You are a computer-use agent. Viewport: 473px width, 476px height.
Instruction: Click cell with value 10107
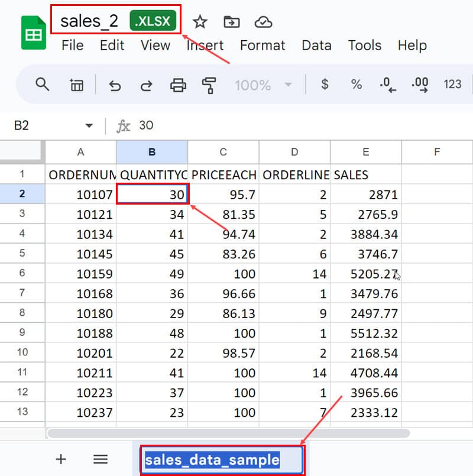(x=81, y=194)
